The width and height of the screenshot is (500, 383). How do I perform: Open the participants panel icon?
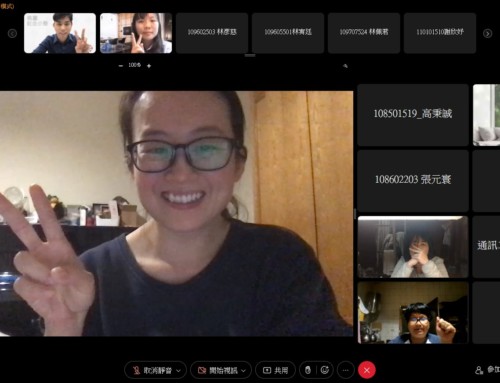pos(479,370)
